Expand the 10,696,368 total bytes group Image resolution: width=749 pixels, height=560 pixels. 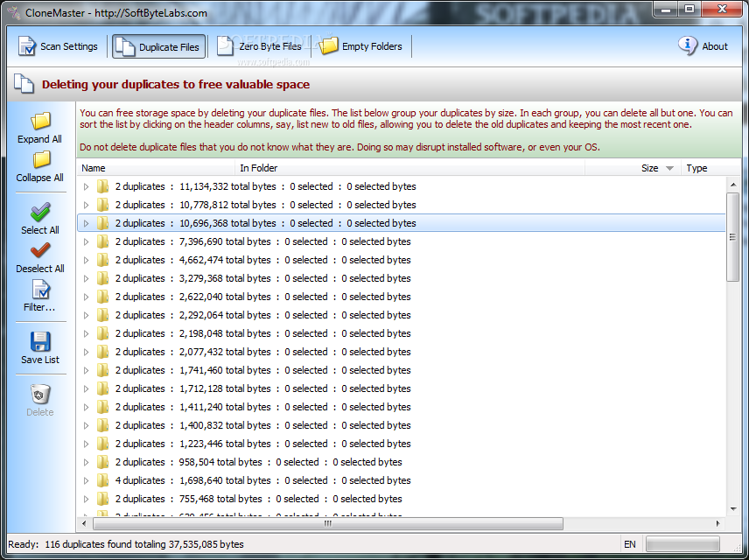(x=87, y=224)
